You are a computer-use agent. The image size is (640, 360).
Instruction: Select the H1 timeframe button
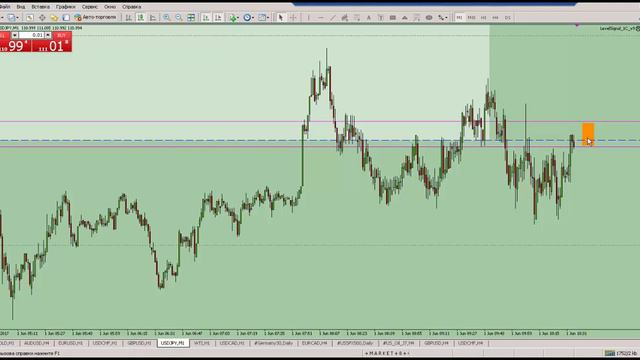tap(483, 18)
